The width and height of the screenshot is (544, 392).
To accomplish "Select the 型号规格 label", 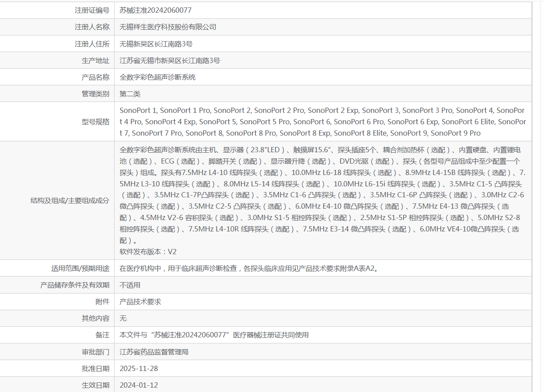I will [95, 122].
